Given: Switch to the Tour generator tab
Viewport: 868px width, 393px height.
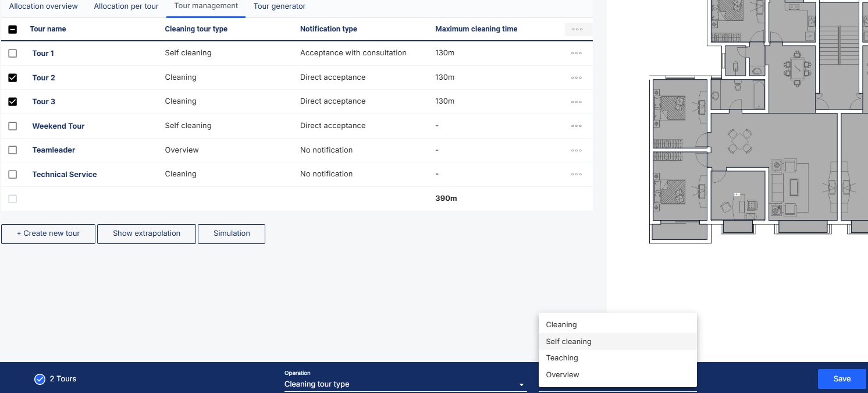Looking at the screenshot, I should [x=279, y=6].
